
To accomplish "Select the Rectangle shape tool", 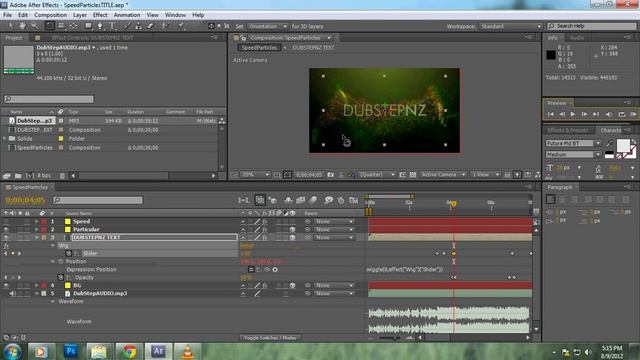I will (88, 26).
